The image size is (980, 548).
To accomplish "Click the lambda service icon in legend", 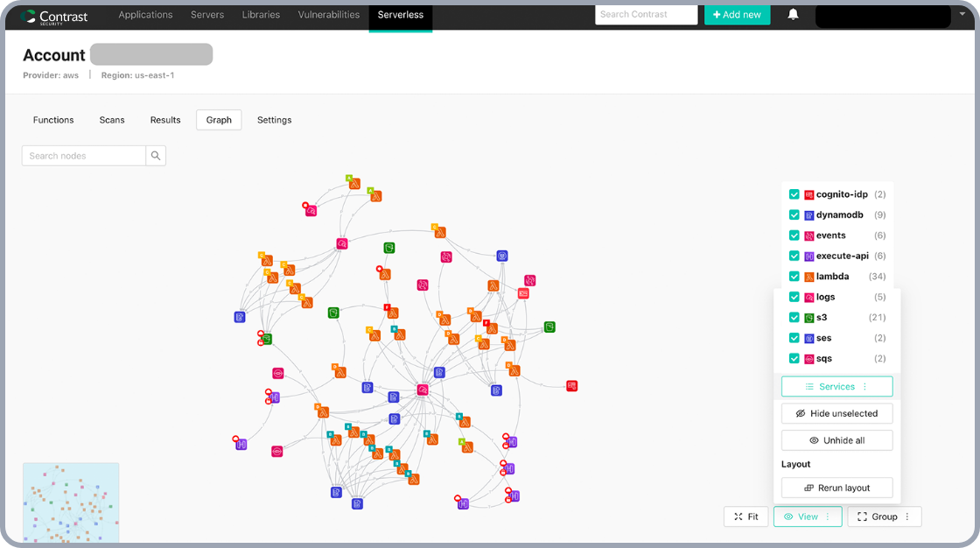I will [x=809, y=277].
